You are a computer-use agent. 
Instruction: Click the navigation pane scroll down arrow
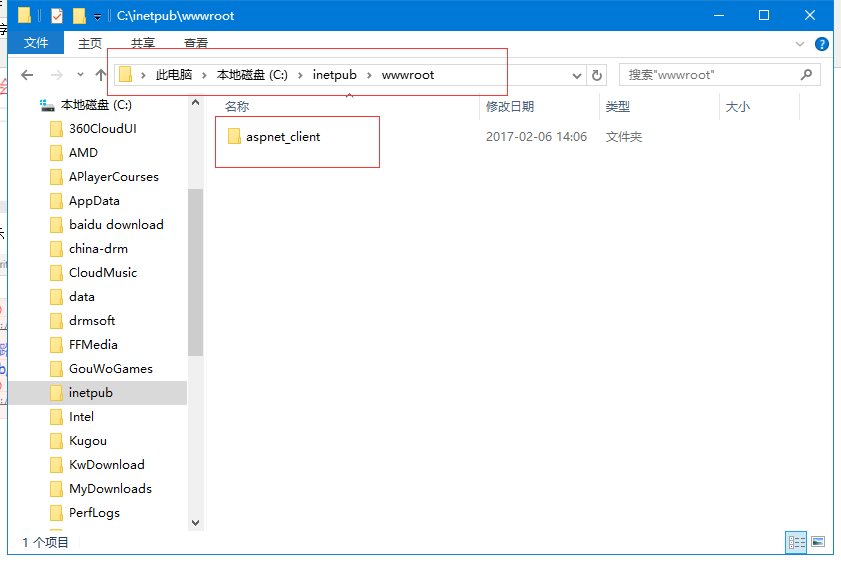(x=195, y=523)
